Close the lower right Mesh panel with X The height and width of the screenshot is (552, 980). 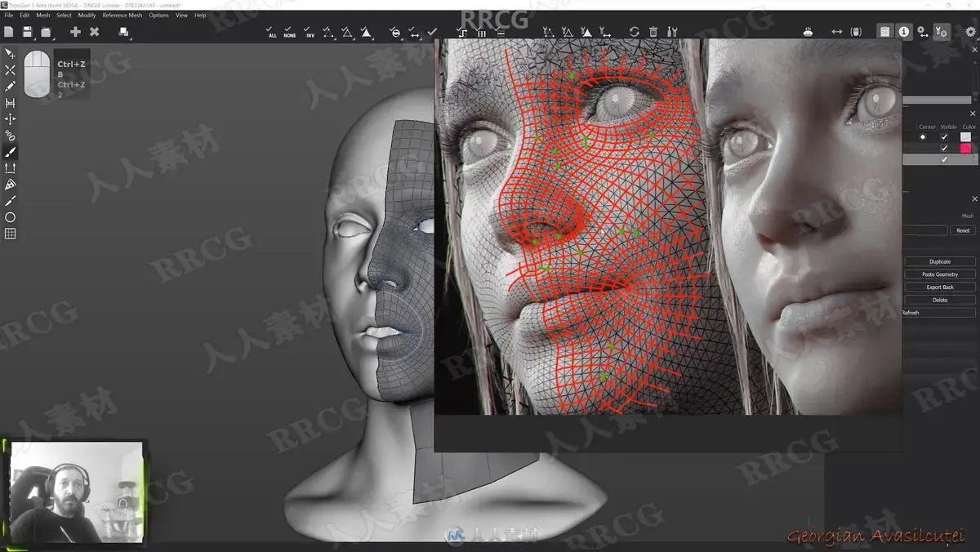tap(973, 199)
